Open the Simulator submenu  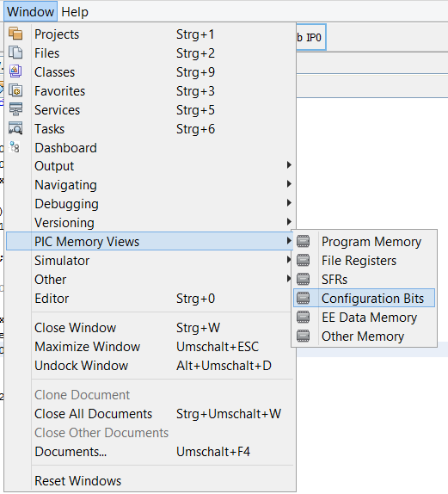pos(150,260)
